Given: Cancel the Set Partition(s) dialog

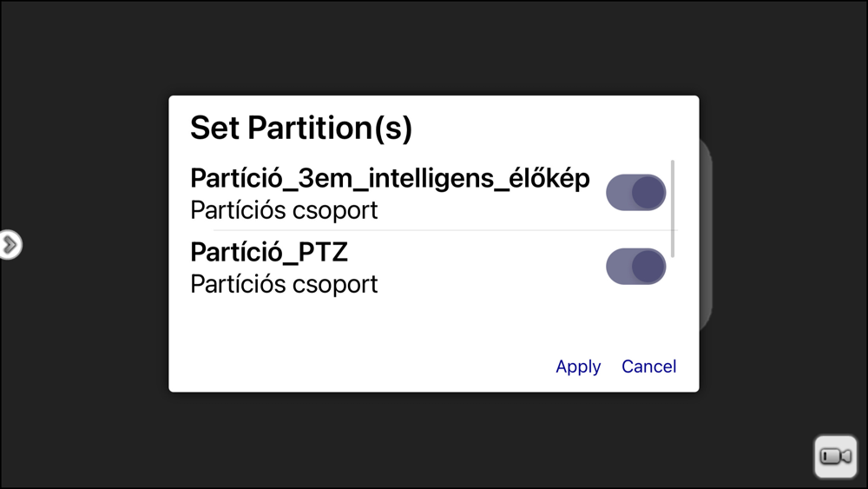Looking at the screenshot, I should [x=648, y=367].
